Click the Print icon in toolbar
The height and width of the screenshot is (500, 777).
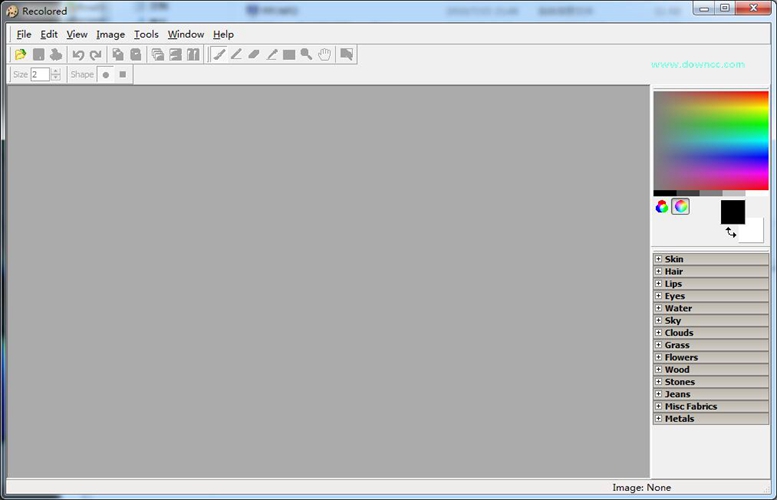[x=56, y=55]
